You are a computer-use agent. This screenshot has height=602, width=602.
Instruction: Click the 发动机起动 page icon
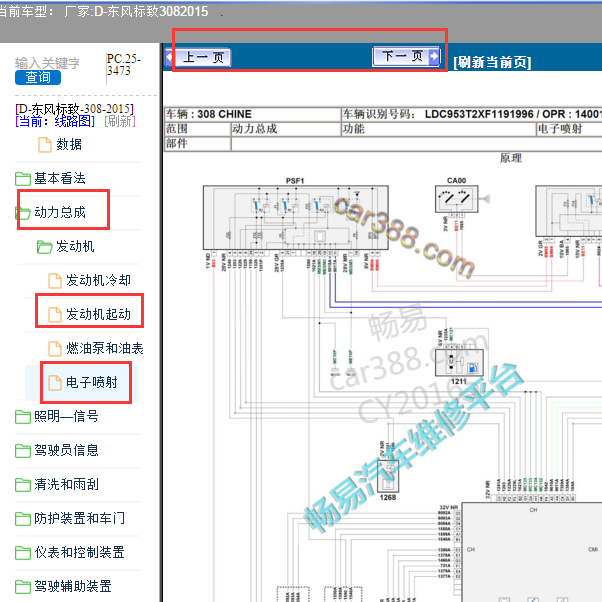[55, 314]
